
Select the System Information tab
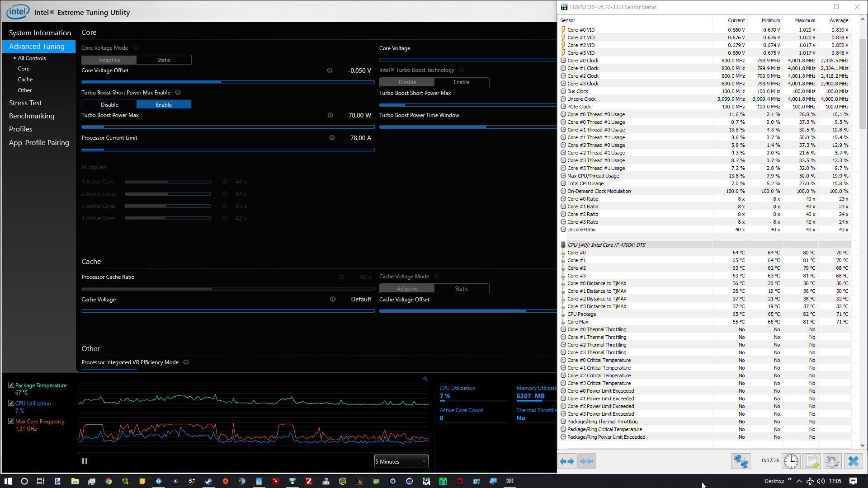point(40,33)
